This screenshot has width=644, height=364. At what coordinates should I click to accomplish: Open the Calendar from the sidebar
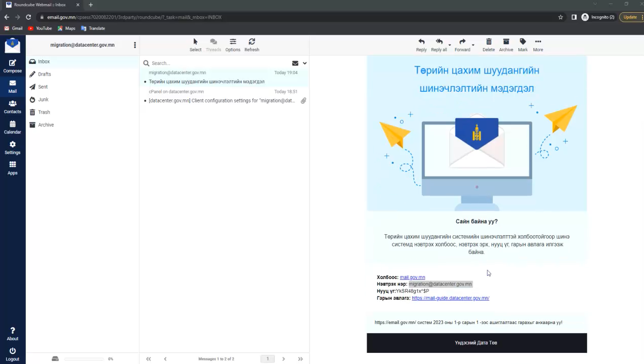tap(13, 127)
